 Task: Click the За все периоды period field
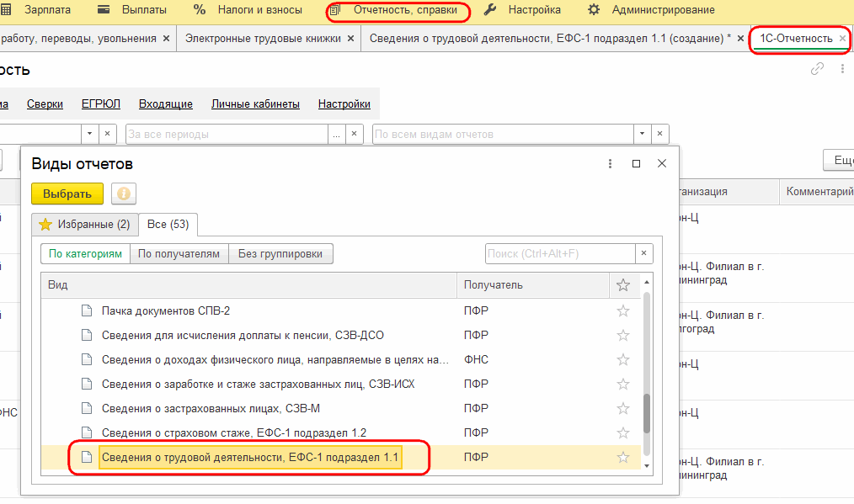(227, 134)
